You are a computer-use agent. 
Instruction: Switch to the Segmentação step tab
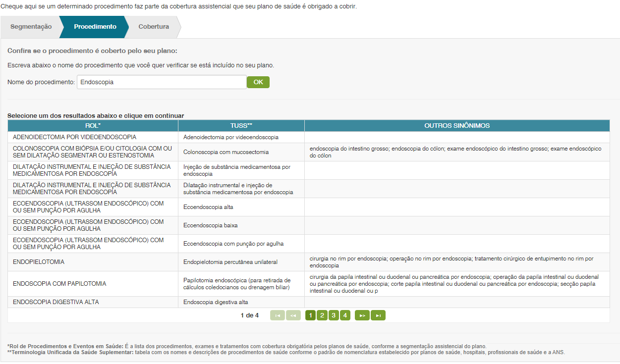[x=31, y=27]
